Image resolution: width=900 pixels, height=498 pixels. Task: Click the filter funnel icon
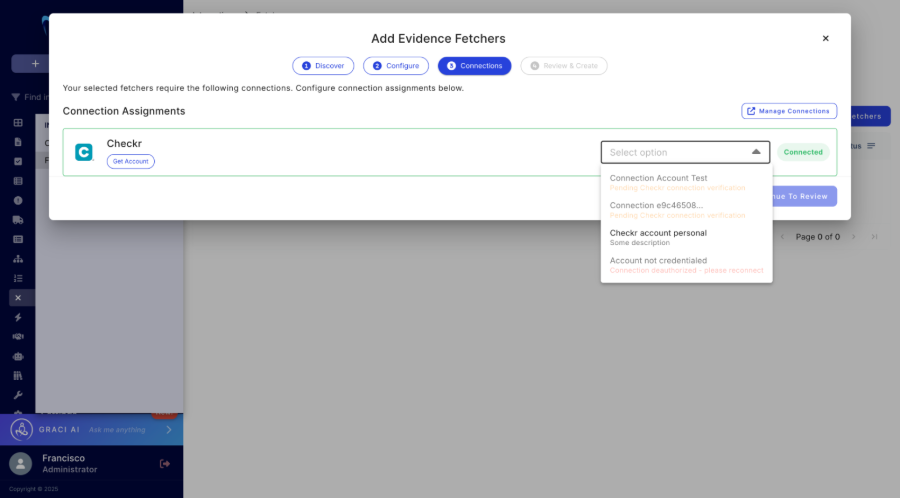click(x=15, y=97)
